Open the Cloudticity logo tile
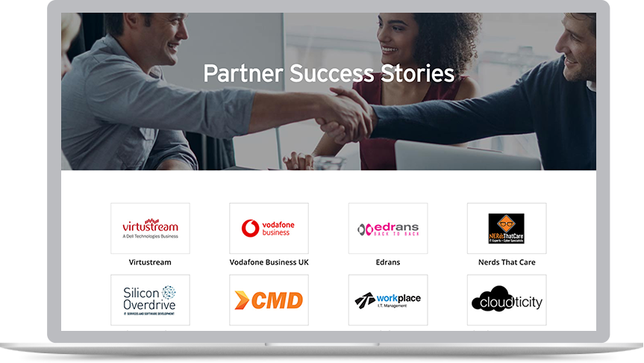The image size is (644, 363). (x=507, y=300)
